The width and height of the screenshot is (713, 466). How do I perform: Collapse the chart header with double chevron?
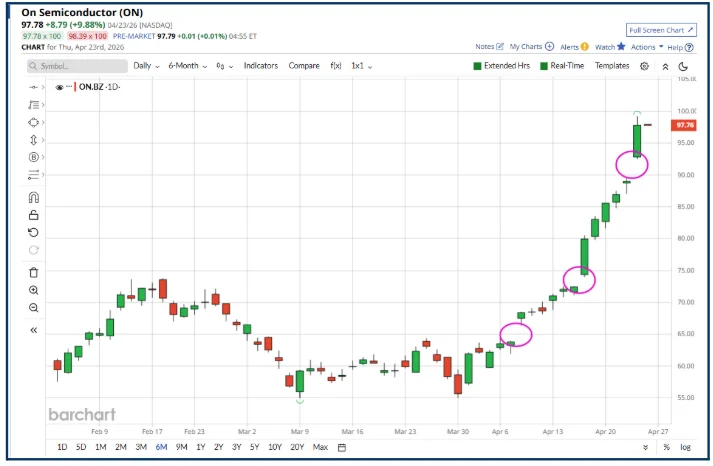pyautogui.click(x=665, y=67)
